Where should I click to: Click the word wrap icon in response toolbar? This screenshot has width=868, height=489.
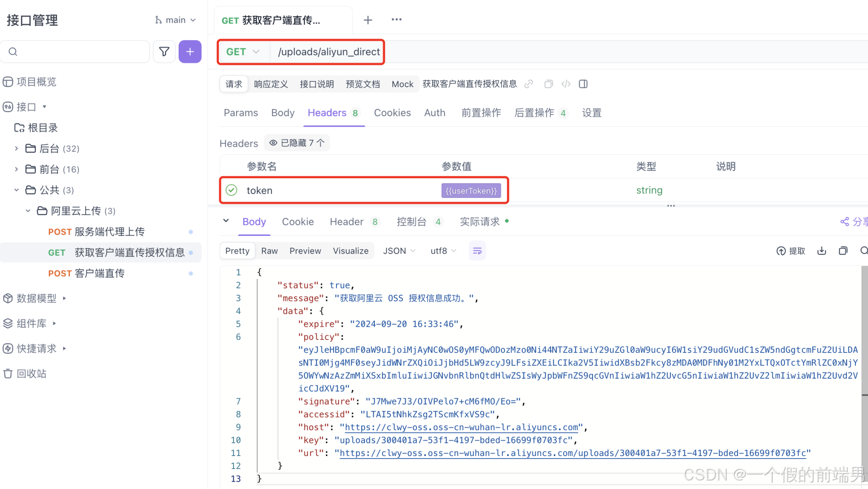pos(477,251)
